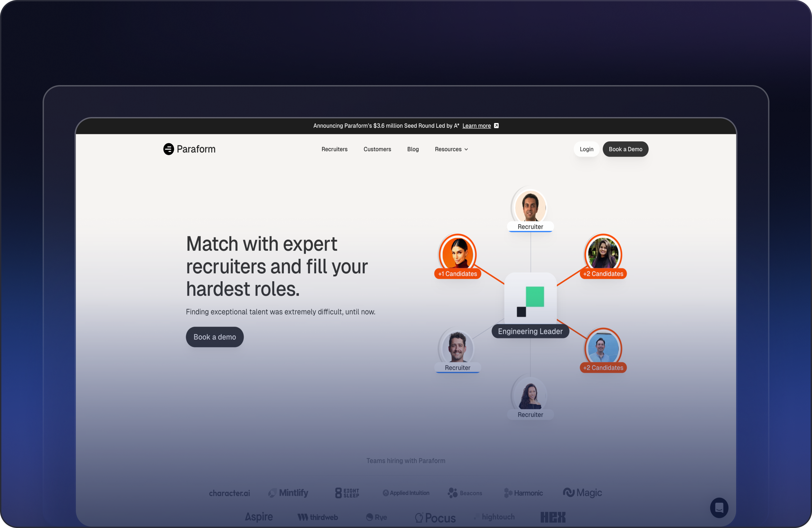The image size is (812, 528).
Task: Select the Recruiters navigation menu item
Action: (334, 149)
